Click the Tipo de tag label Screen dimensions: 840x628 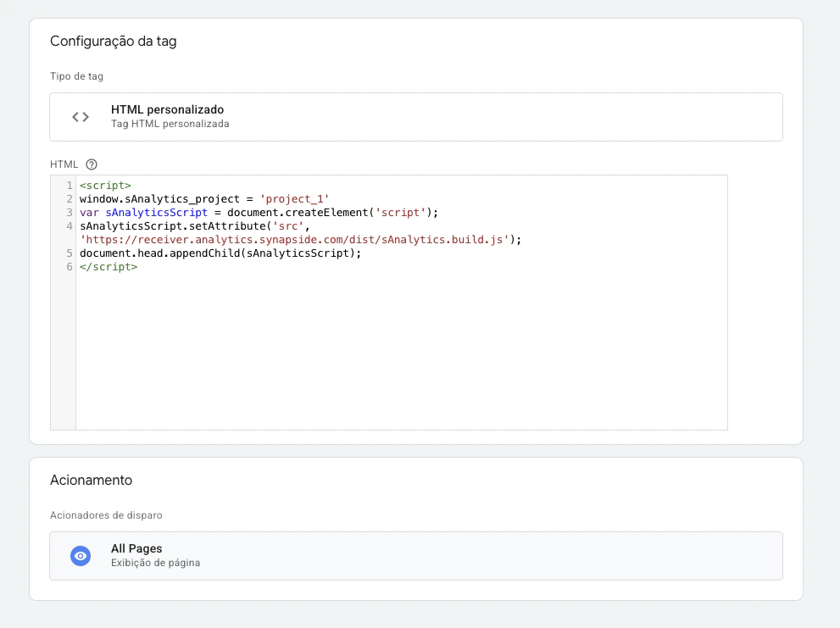76,76
